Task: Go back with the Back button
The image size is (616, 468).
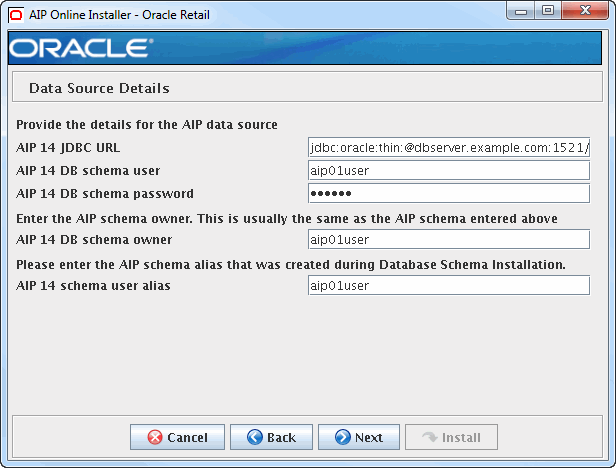Action: 271,437
